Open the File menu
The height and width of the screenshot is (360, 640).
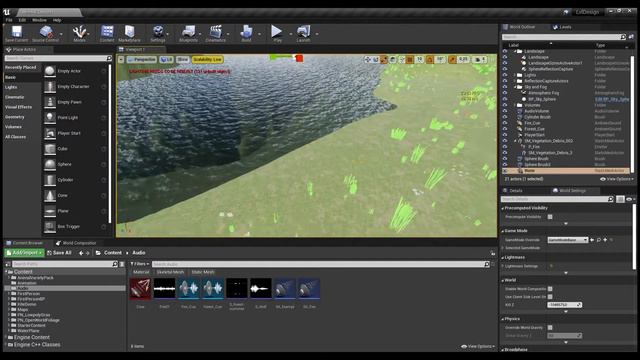pyautogui.click(x=9, y=20)
